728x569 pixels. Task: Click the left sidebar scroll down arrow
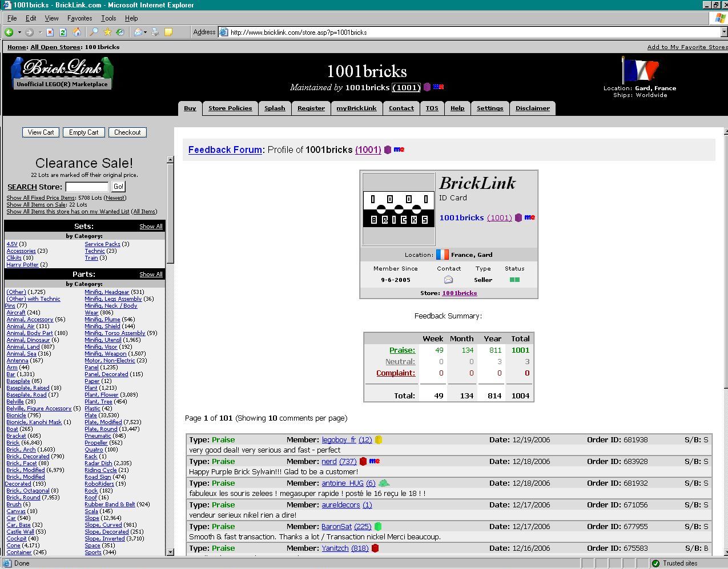(170, 552)
